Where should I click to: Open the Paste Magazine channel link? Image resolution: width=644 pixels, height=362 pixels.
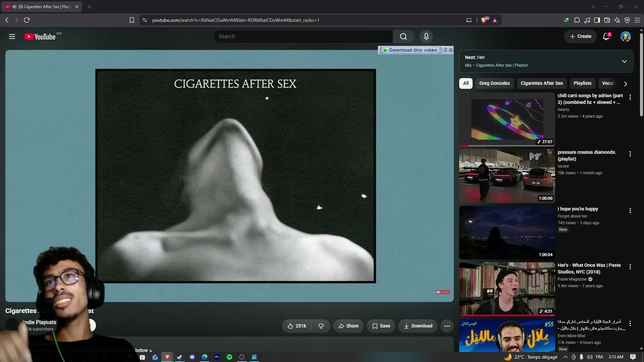click(572, 279)
